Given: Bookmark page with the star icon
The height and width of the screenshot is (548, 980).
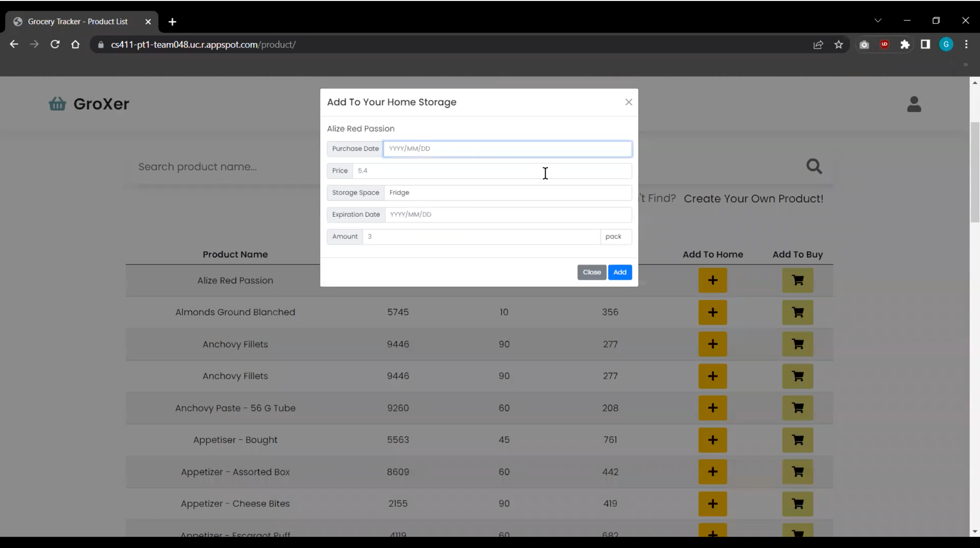Looking at the screenshot, I should [x=838, y=45].
